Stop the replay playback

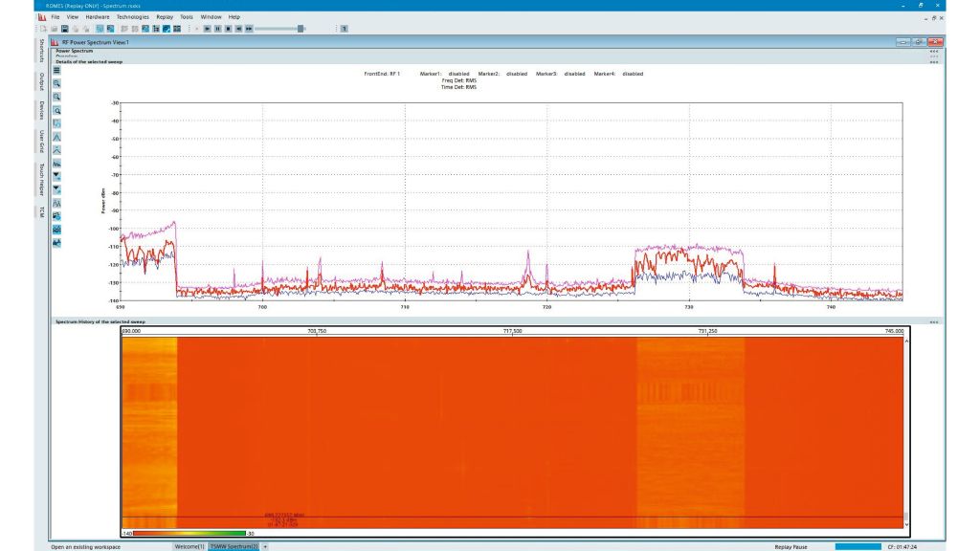click(228, 29)
